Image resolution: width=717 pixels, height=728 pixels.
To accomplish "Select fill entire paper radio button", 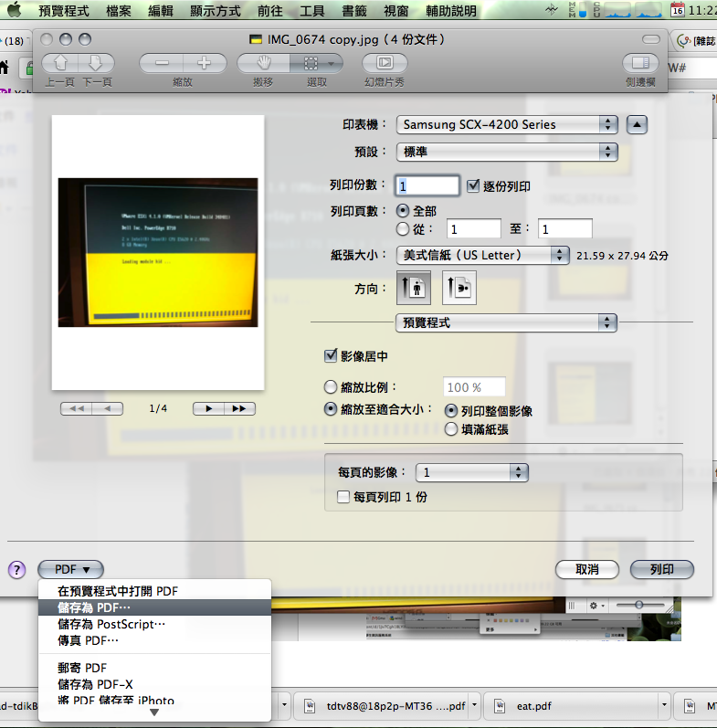I will coord(451,429).
